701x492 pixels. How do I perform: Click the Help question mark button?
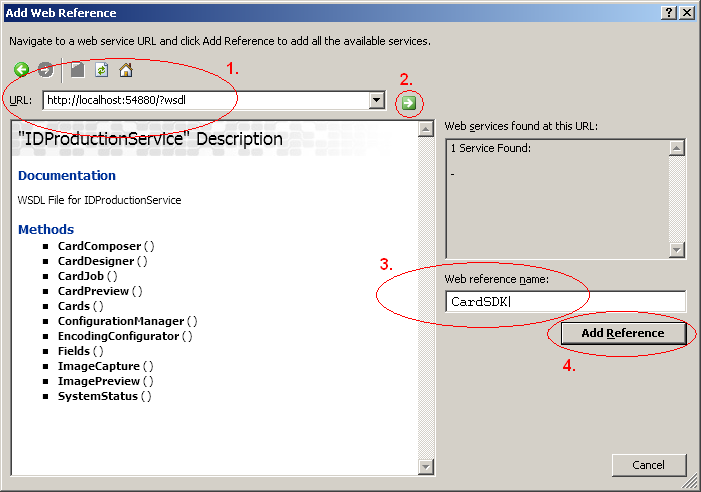[667, 12]
